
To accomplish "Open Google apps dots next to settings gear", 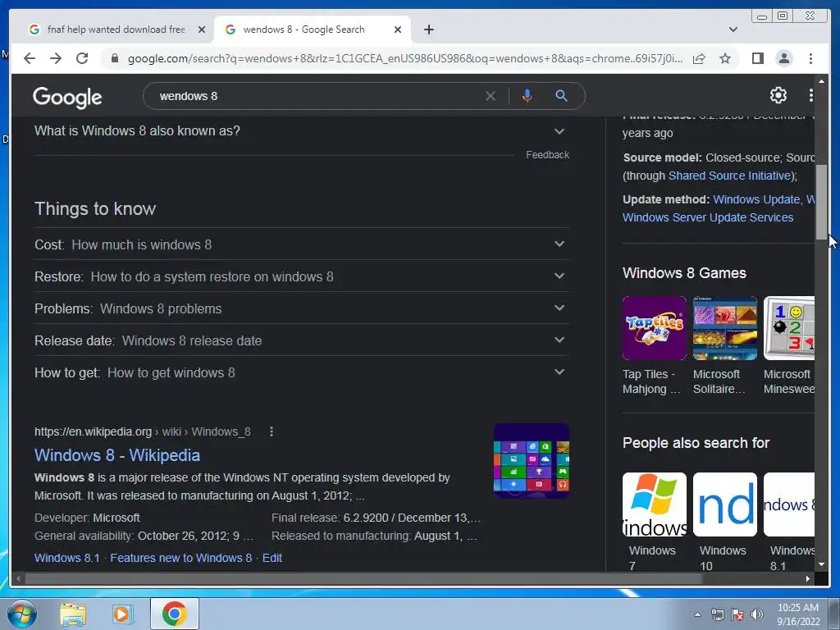I will [x=810, y=95].
